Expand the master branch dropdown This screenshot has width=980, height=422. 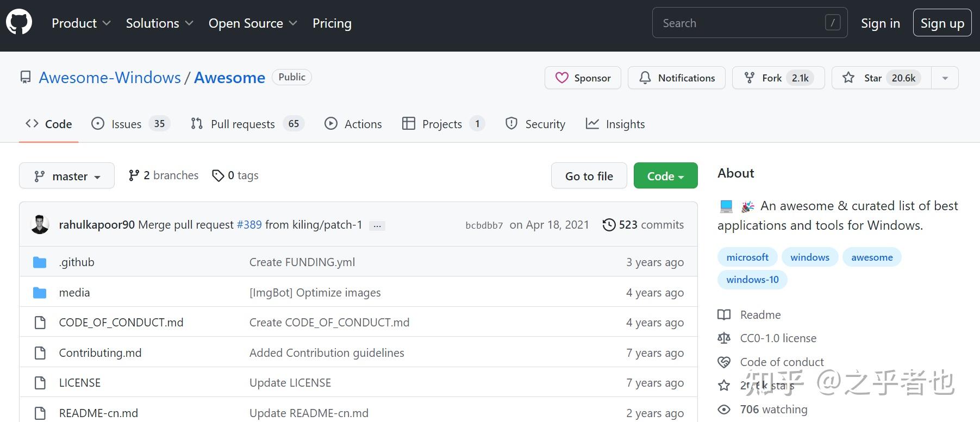pyautogui.click(x=67, y=176)
